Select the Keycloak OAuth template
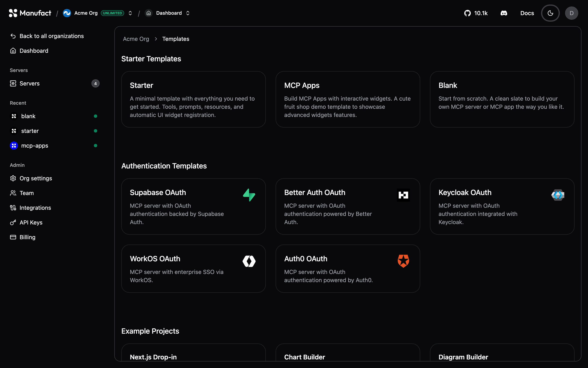The height and width of the screenshot is (368, 588). pos(502,207)
